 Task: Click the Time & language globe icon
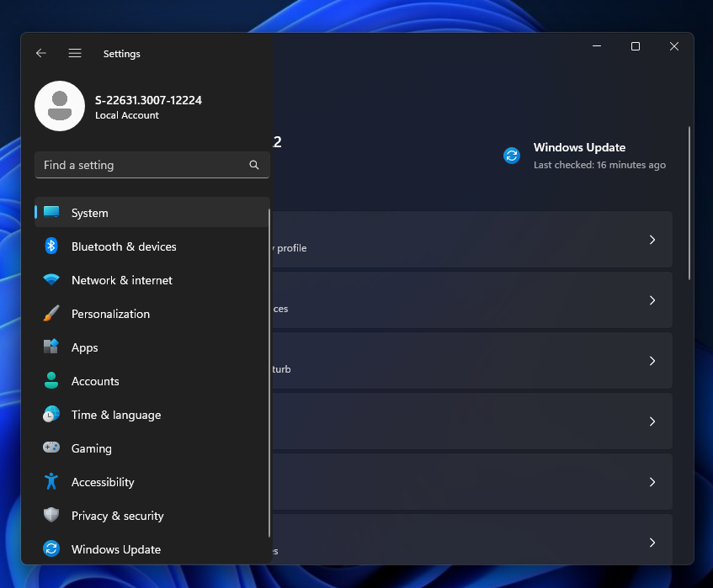[x=51, y=414]
